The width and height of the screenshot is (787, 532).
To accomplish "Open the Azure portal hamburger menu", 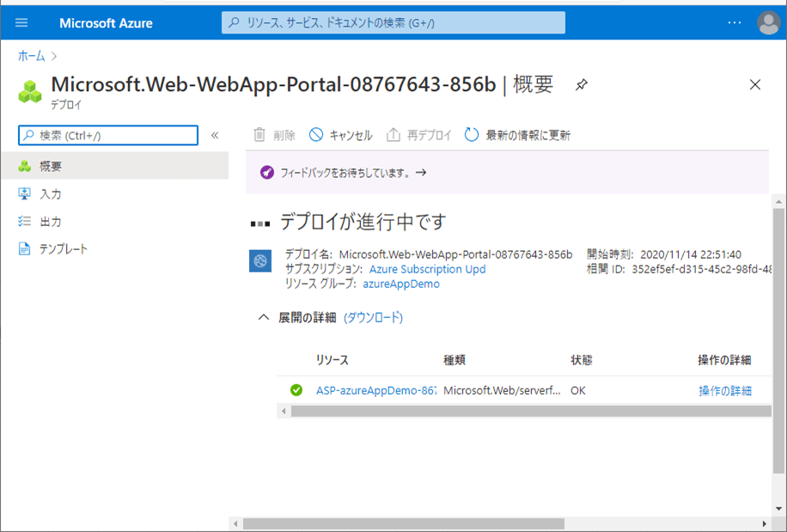I will pos(21,23).
